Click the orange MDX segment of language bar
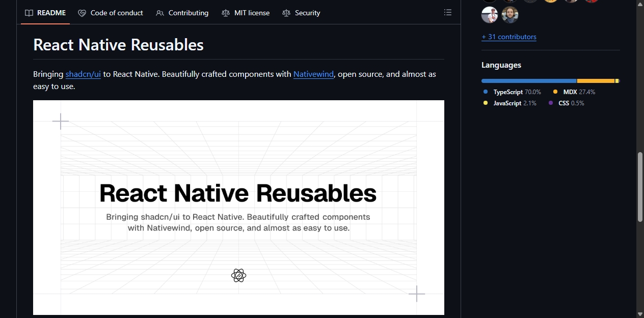Viewport: 644px width, 318px height. pos(596,81)
